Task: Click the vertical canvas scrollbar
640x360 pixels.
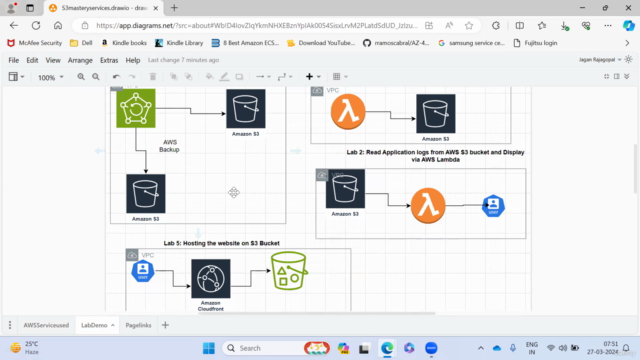Action: coord(635,168)
